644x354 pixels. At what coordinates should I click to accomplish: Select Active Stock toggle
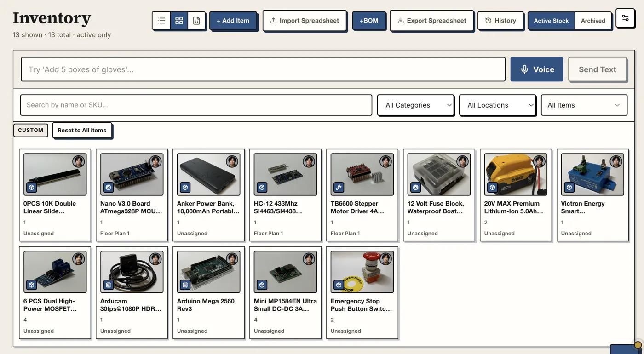point(551,21)
